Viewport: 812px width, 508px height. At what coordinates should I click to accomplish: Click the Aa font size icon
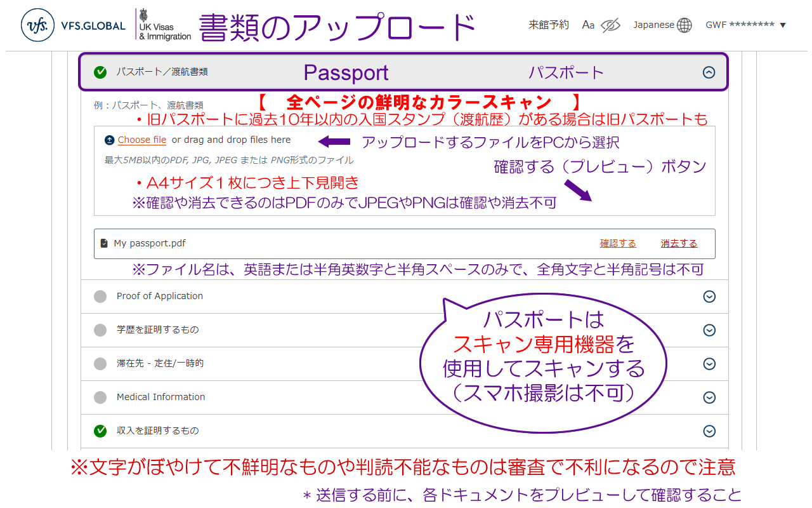(x=588, y=25)
